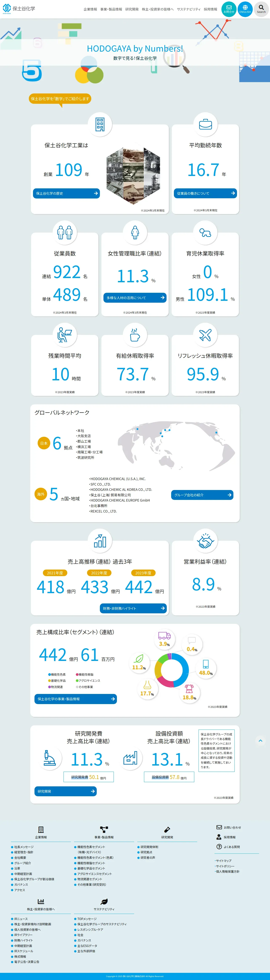Click the グループ会社の紹介 button

(202, 495)
